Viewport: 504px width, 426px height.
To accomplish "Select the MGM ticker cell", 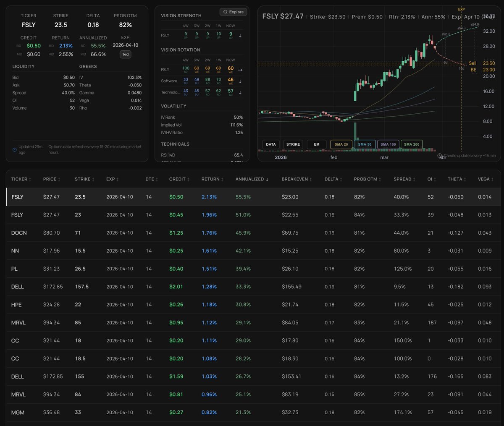I will tap(18, 413).
